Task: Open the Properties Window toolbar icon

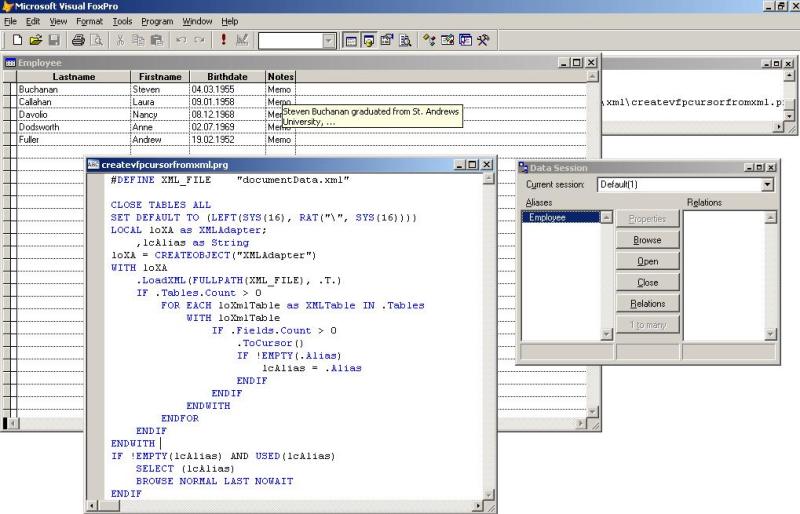Action: click(387, 40)
